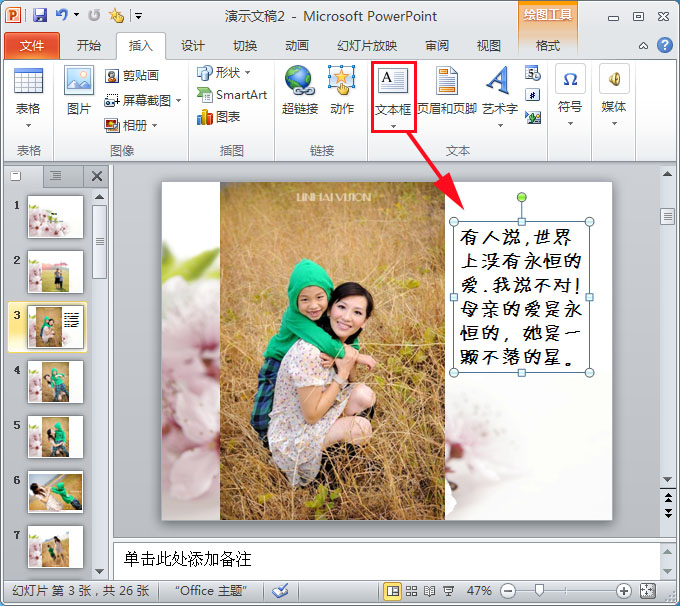Select slide 4 thumbnail

tap(56, 382)
